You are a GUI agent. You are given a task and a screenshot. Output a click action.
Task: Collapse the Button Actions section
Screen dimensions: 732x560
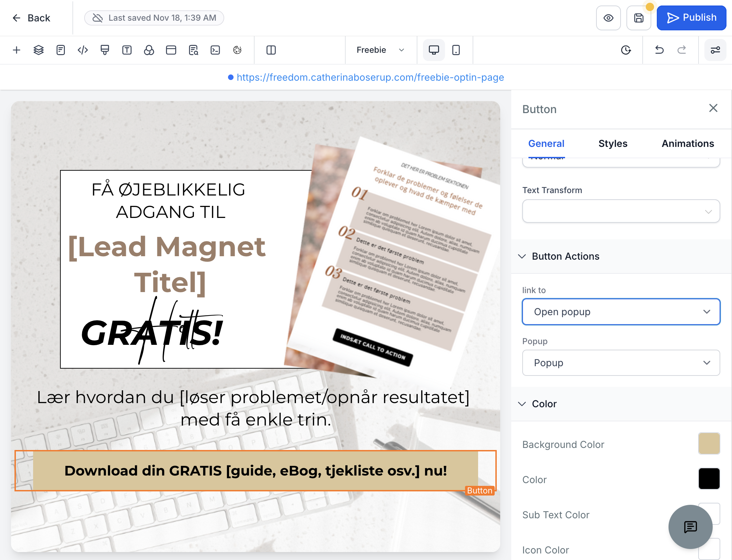click(621, 256)
